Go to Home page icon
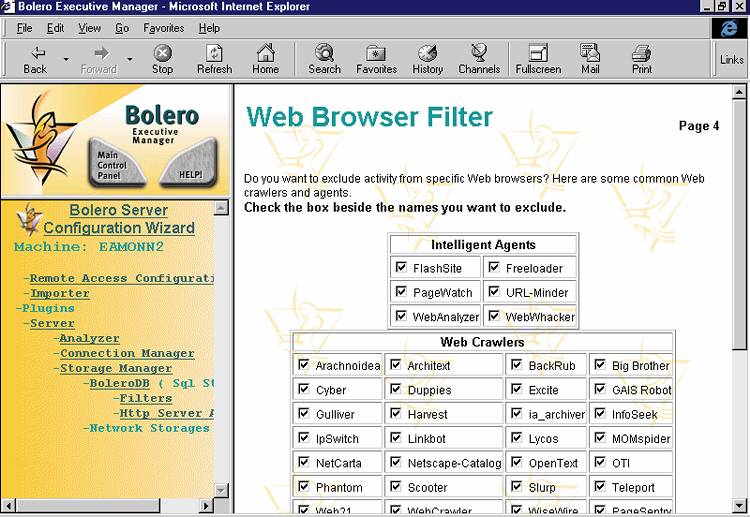Screen dimensions: 750x517 point(265,59)
